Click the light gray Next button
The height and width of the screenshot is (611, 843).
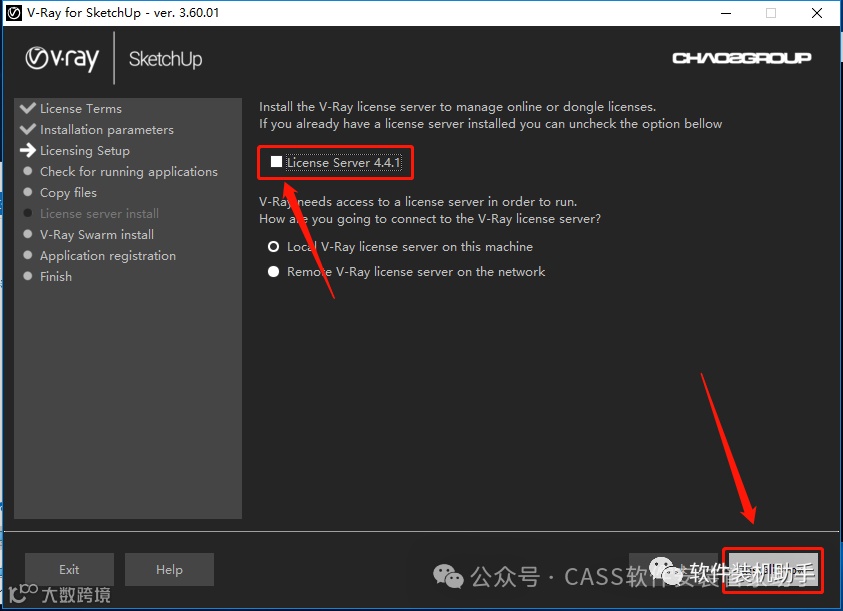773,570
